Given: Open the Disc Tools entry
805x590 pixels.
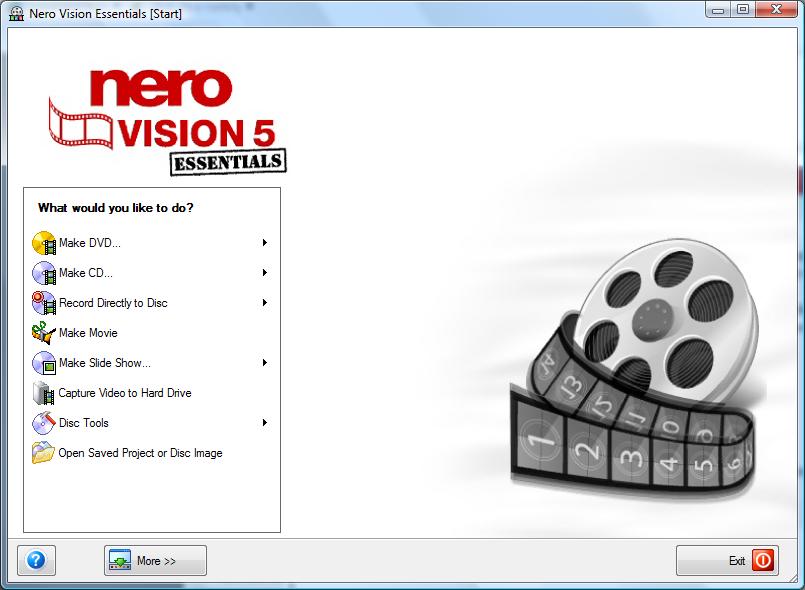Looking at the screenshot, I should 84,423.
